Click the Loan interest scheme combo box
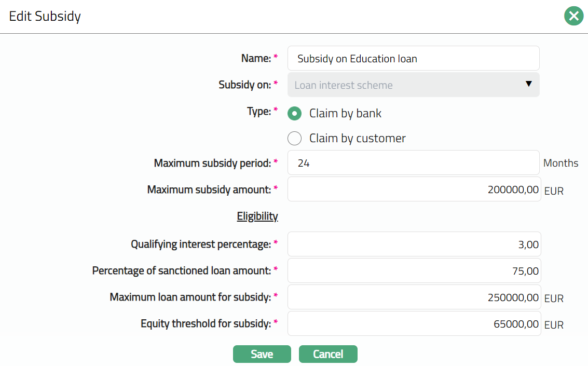Viewport: 588px width, 366px height. (405, 85)
